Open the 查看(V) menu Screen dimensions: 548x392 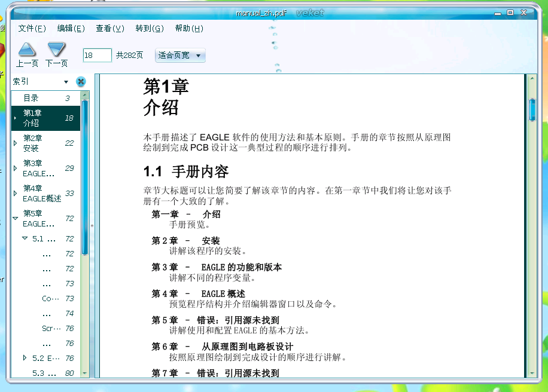click(x=110, y=28)
